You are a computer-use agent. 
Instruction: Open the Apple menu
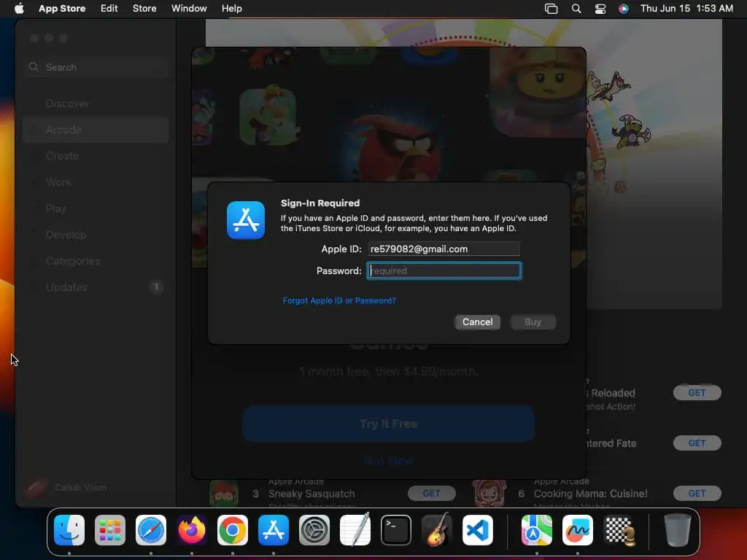pyautogui.click(x=19, y=9)
